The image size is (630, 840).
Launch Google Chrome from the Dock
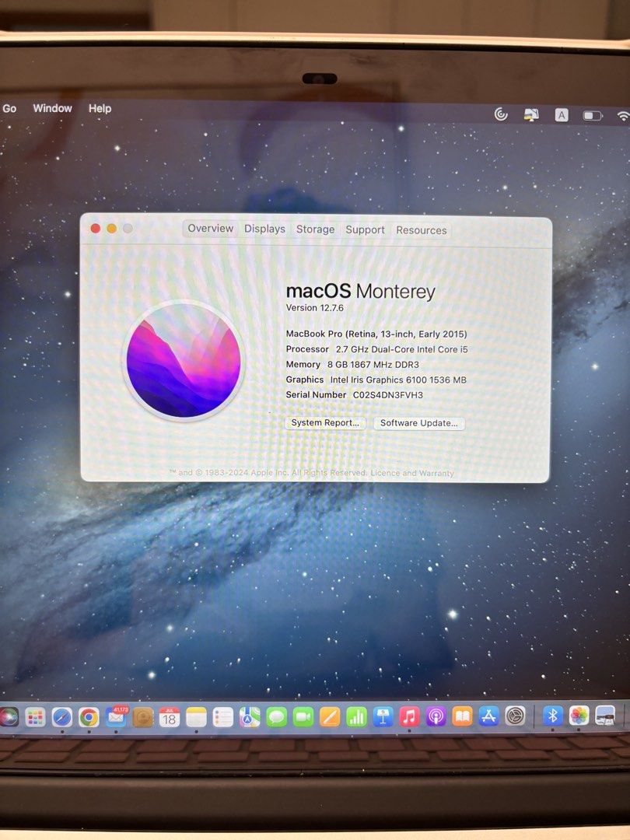pos(89,717)
